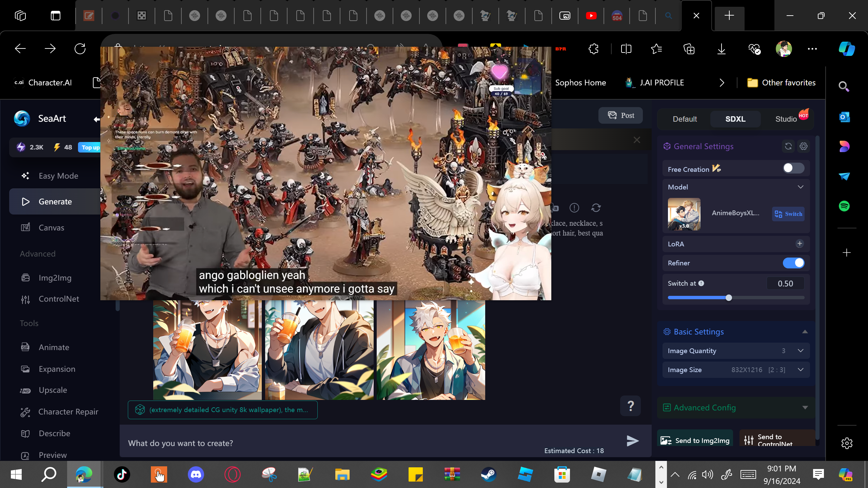Screen dimensions: 868x488
Task: Click the extremely detailed CG prompt chip
Action: pos(222,410)
